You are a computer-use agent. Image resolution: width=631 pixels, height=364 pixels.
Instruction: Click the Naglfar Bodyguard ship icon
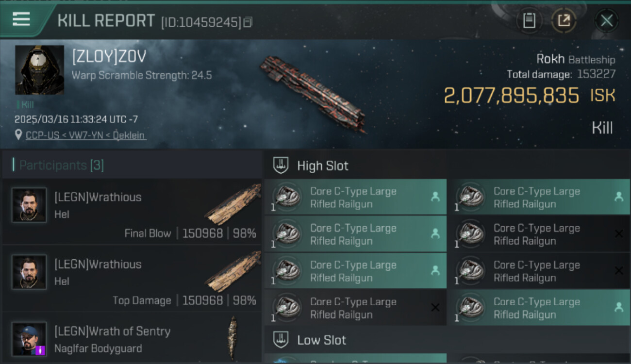(x=234, y=337)
